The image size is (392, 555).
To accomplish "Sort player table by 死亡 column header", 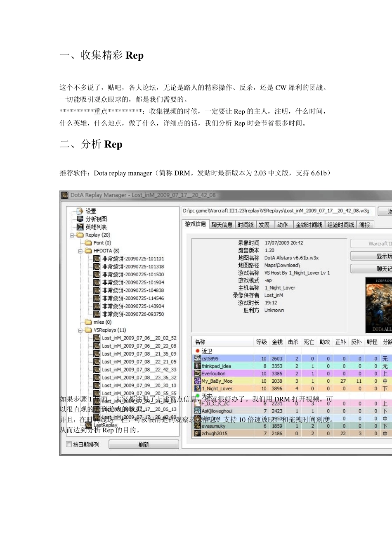I will pos(309,342).
